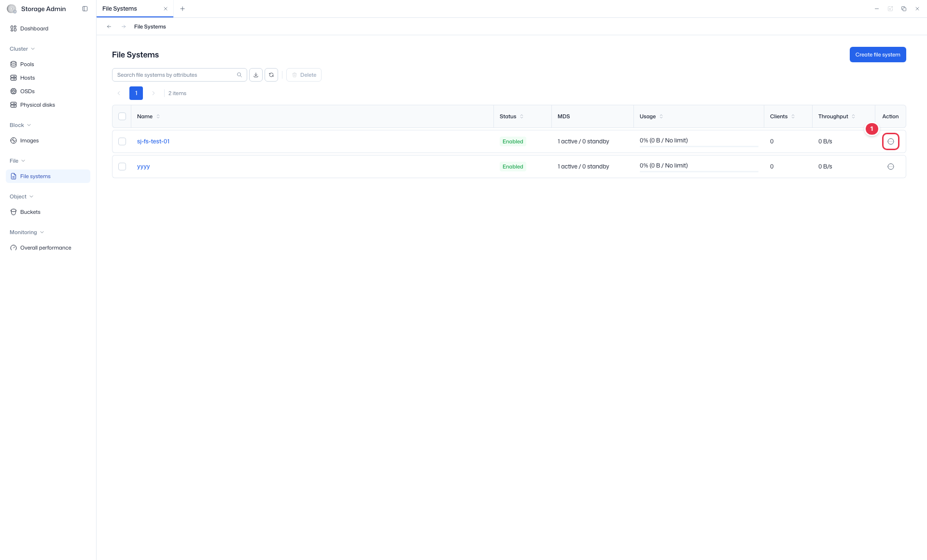927x560 pixels.
Task: Click the forward navigation arrow
Action: [124, 27]
